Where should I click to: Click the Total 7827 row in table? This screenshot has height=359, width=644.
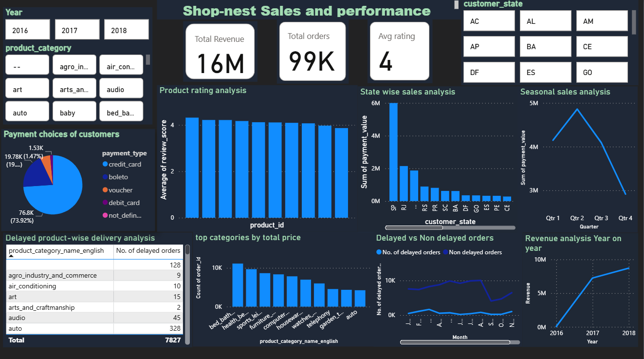point(94,340)
